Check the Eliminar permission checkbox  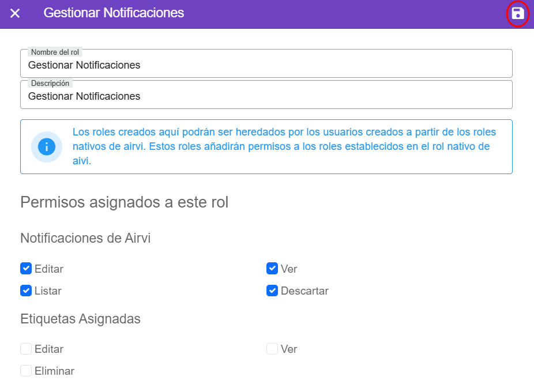click(26, 371)
